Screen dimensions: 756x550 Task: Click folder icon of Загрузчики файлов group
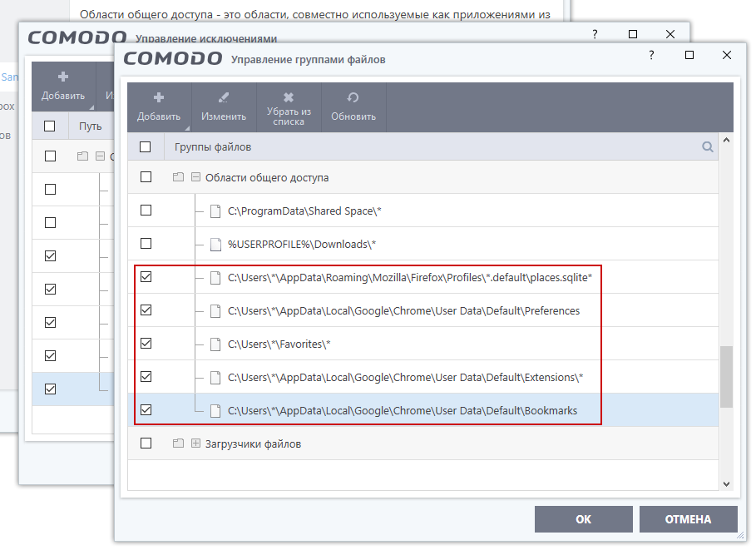pyautogui.click(x=178, y=443)
